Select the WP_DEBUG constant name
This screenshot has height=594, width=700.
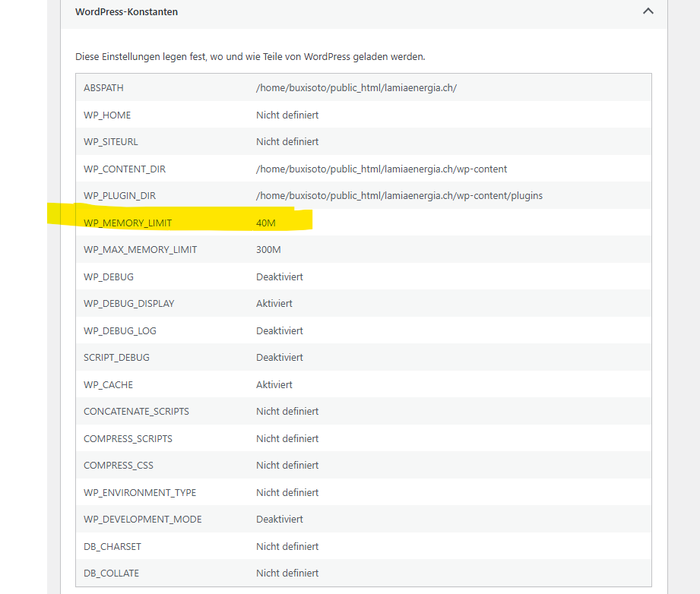tap(109, 277)
